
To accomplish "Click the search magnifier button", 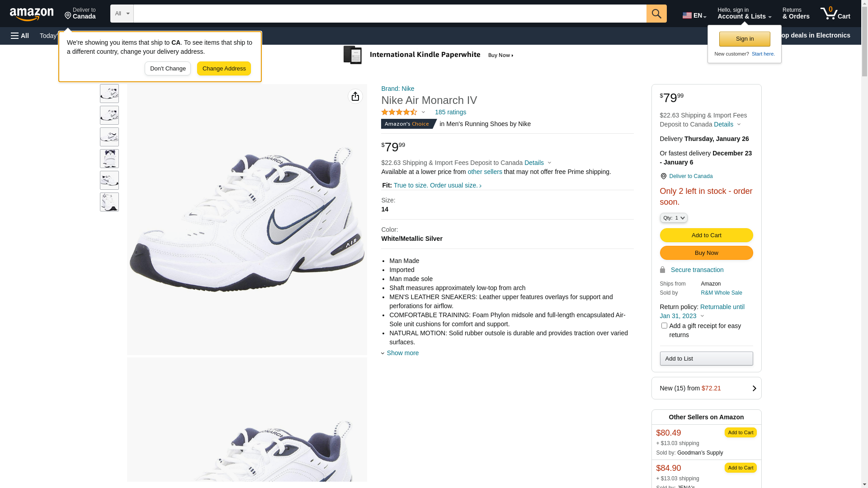I will click(656, 14).
